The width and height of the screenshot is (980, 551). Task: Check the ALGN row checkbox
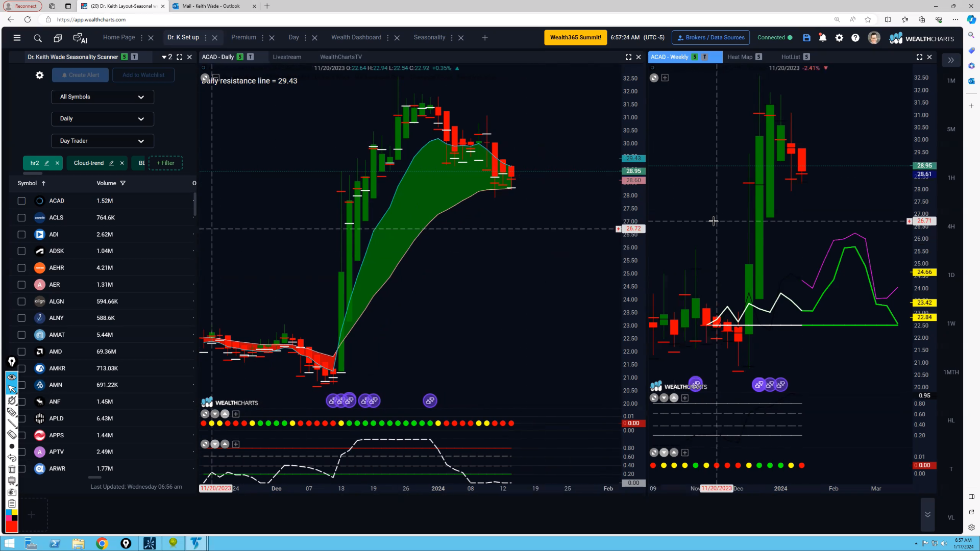point(21,302)
